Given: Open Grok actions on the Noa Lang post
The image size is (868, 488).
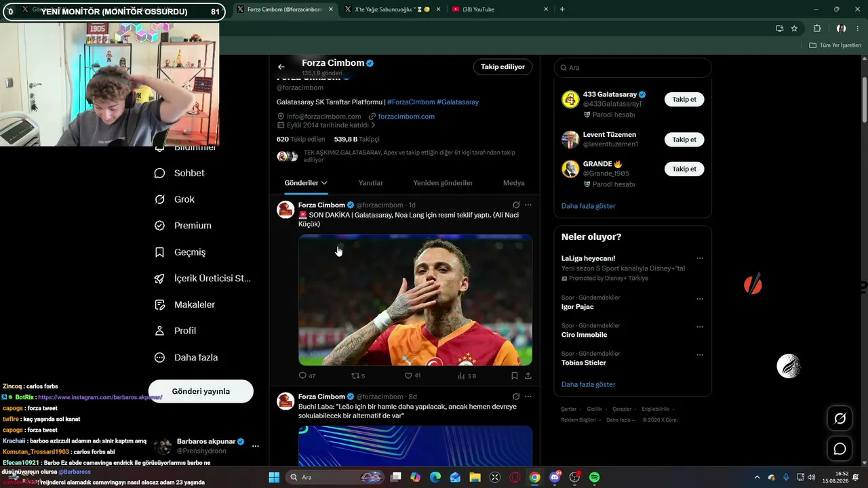Looking at the screenshot, I should [x=516, y=205].
